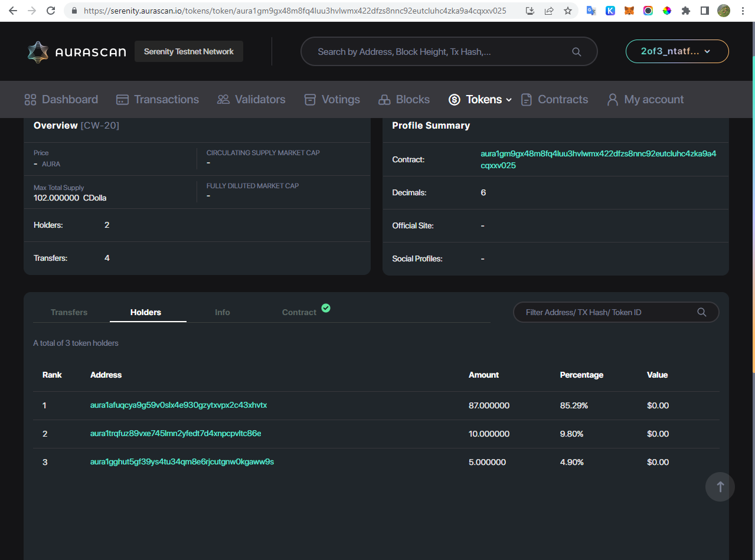Click the percentage 9.80%
The height and width of the screenshot is (560, 755).
pyautogui.click(x=571, y=434)
